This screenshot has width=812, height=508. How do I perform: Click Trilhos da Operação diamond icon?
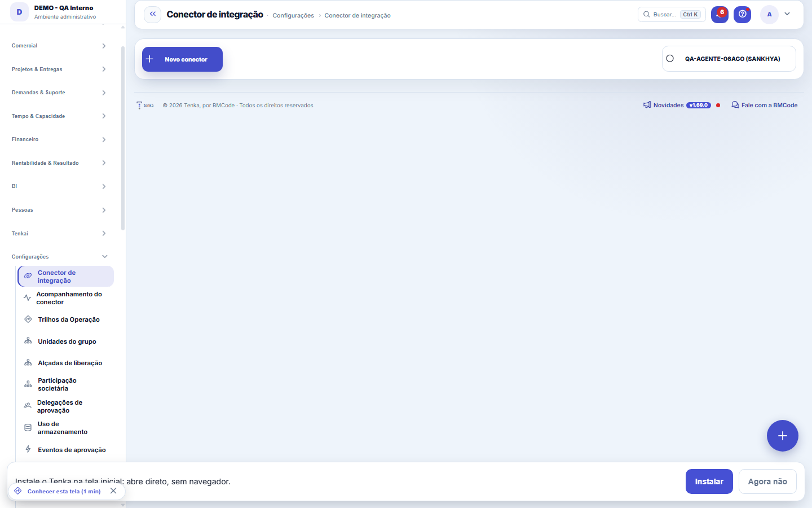28,319
